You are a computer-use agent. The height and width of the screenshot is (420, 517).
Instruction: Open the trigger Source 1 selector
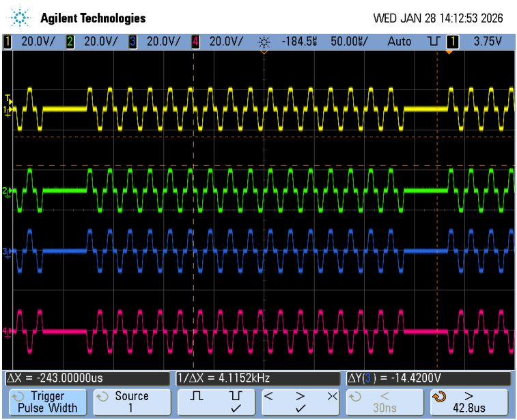tap(131, 402)
